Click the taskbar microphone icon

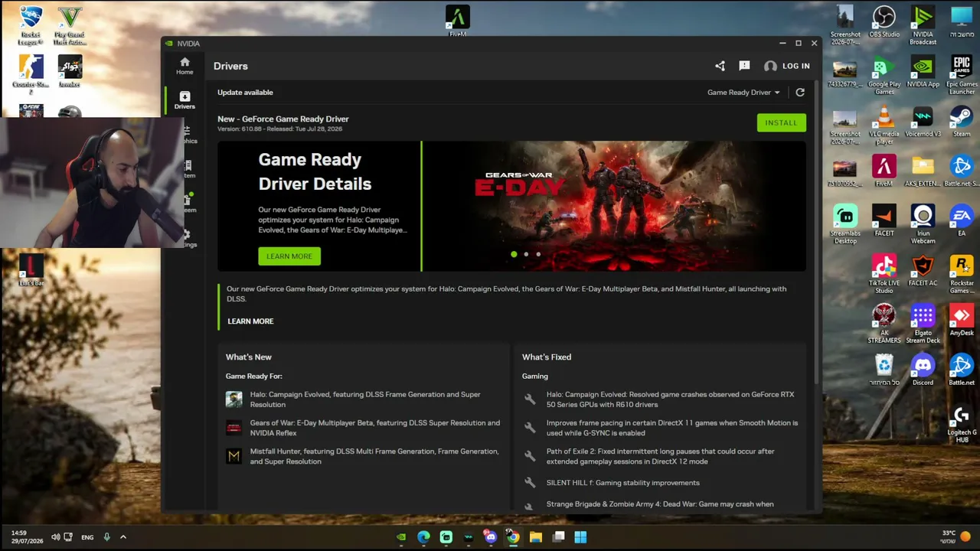tap(106, 537)
